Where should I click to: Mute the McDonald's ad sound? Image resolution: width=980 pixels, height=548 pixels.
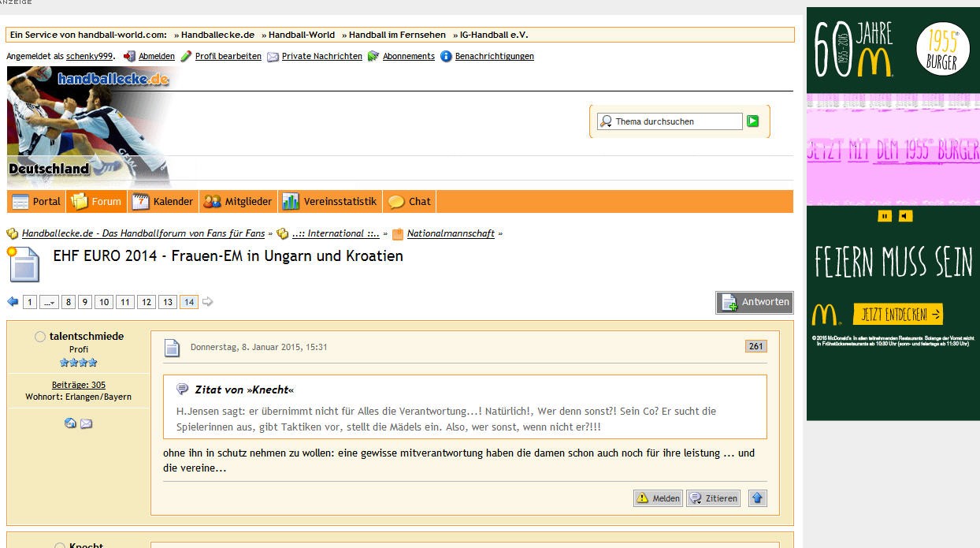pyautogui.click(x=906, y=216)
